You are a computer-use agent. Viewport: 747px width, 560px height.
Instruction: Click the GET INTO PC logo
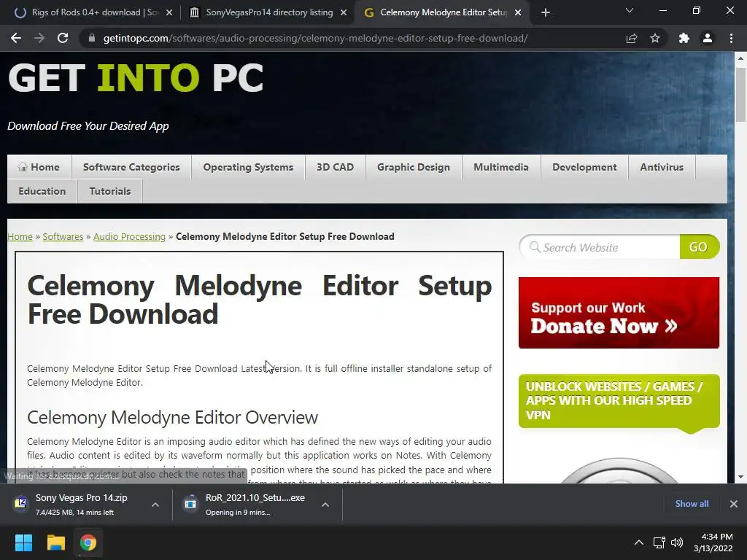tap(136, 78)
